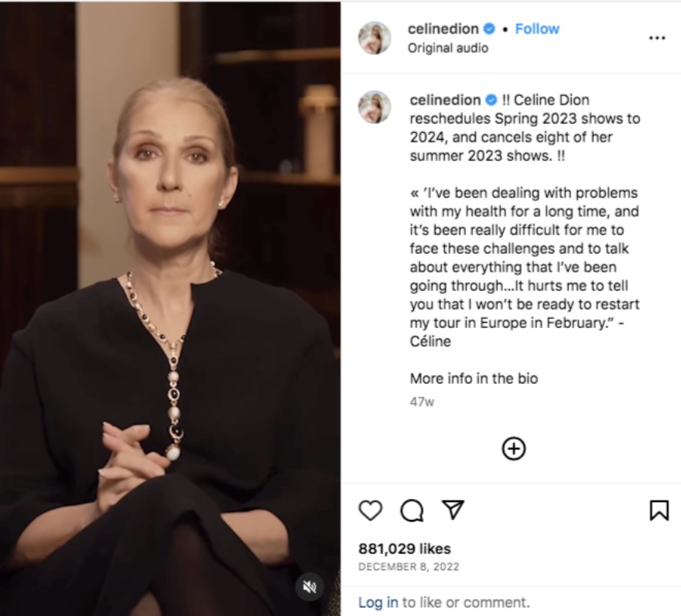Click the verified badge in the header
This screenshot has height=616, width=681.
coord(489,29)
